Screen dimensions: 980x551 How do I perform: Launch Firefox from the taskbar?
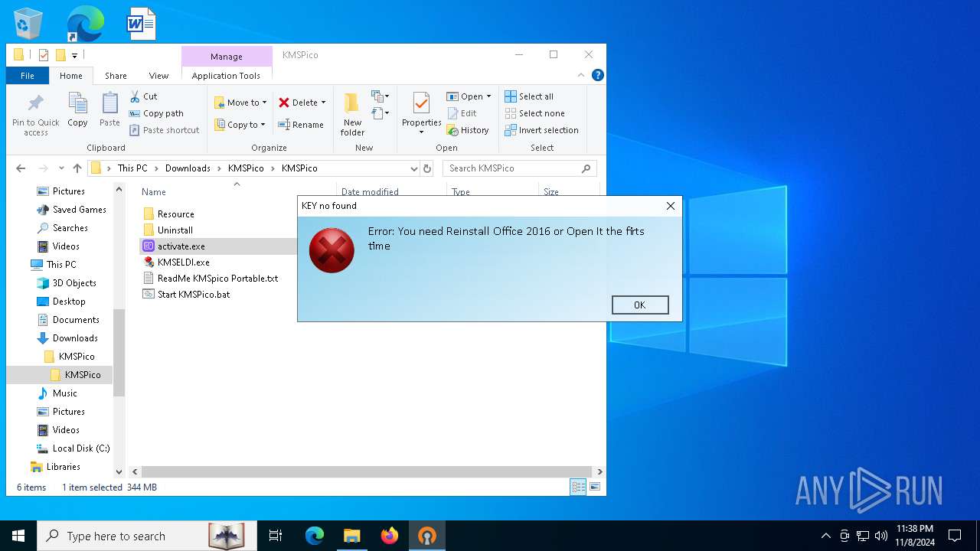tap(390, 536)
